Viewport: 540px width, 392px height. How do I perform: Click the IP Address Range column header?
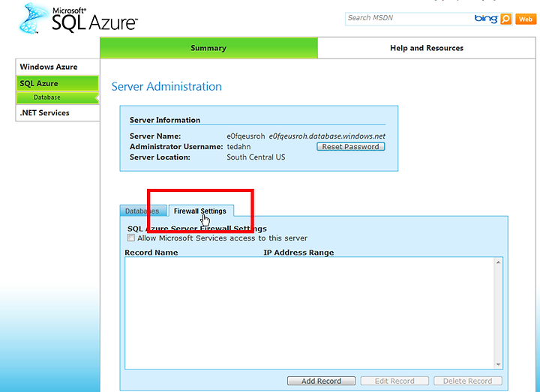pyautogui.click(x=298, y=253)
